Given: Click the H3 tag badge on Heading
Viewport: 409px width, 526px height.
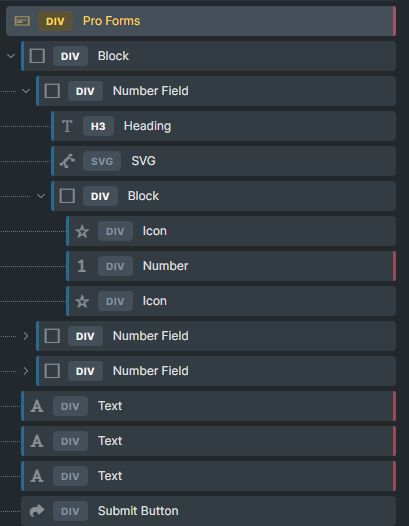Looking at the screenshot, I should (98, 126).
